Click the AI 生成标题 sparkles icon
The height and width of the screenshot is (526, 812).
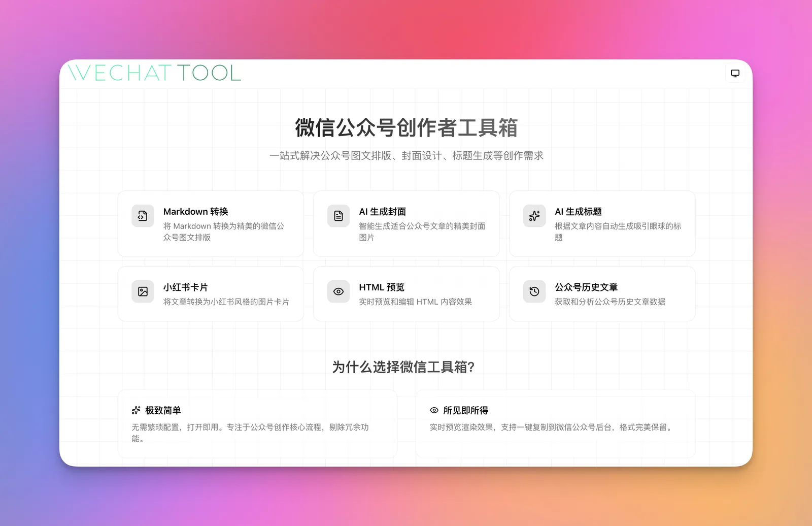point(534,216)
